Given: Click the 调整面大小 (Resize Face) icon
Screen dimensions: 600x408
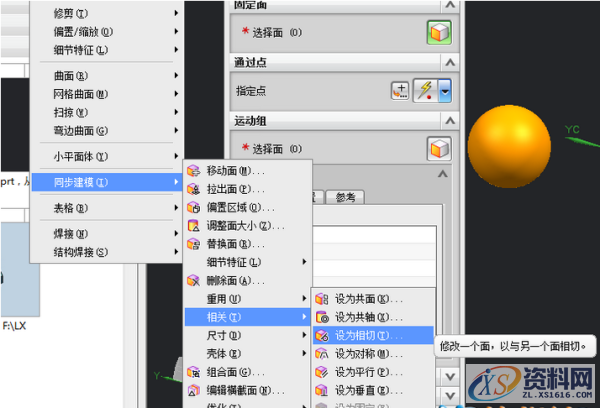Looking at the screenshot, I should coord(194,226).
